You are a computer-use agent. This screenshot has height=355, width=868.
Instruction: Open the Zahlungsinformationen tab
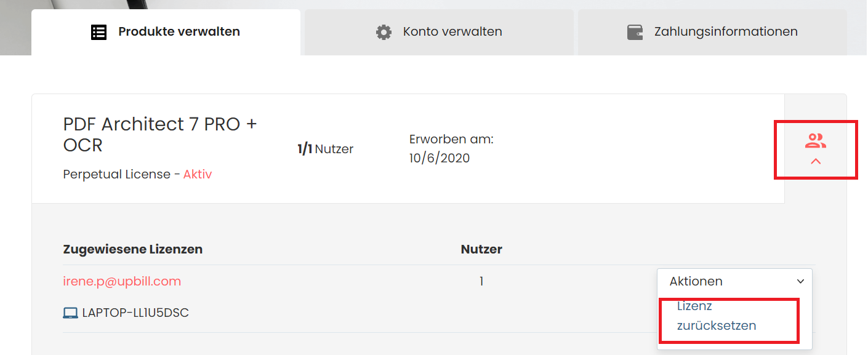712,32
